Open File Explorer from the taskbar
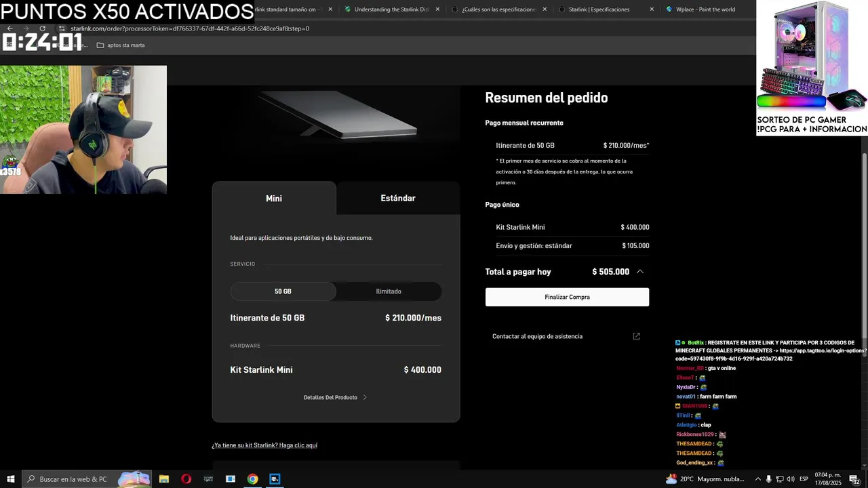Screen dimensions: 868x488 click(x=164, y=479)
